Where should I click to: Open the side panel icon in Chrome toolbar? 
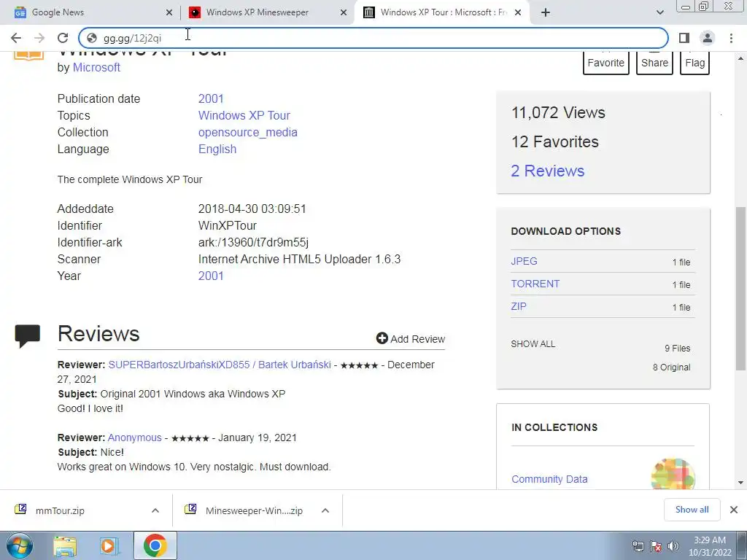point(684,38)
